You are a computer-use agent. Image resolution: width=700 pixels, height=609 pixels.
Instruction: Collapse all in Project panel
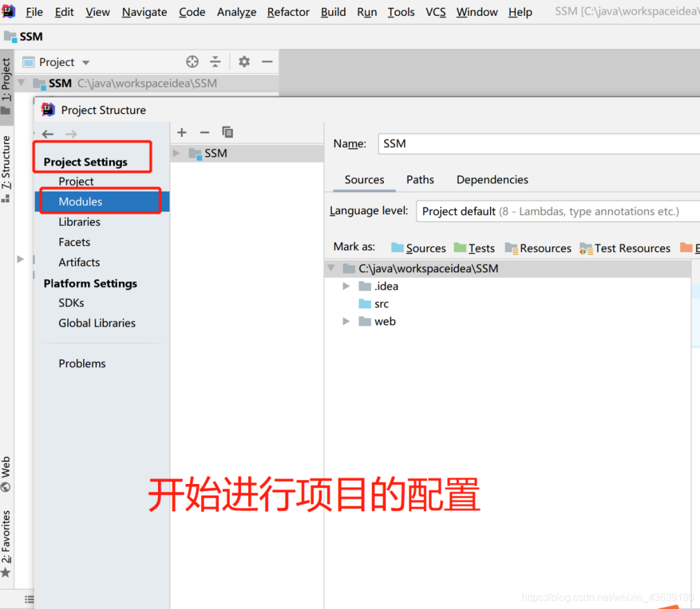215,62
